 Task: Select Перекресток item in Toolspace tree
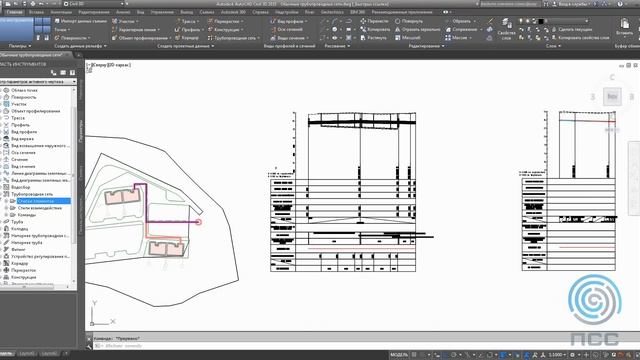tap(23, 270)
